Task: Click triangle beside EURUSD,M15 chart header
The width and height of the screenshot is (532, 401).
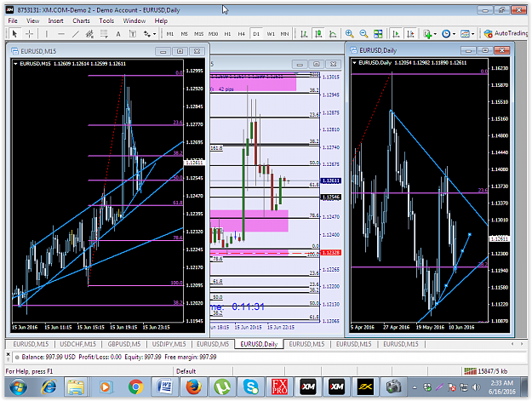Action: click(x=15, y=64)
